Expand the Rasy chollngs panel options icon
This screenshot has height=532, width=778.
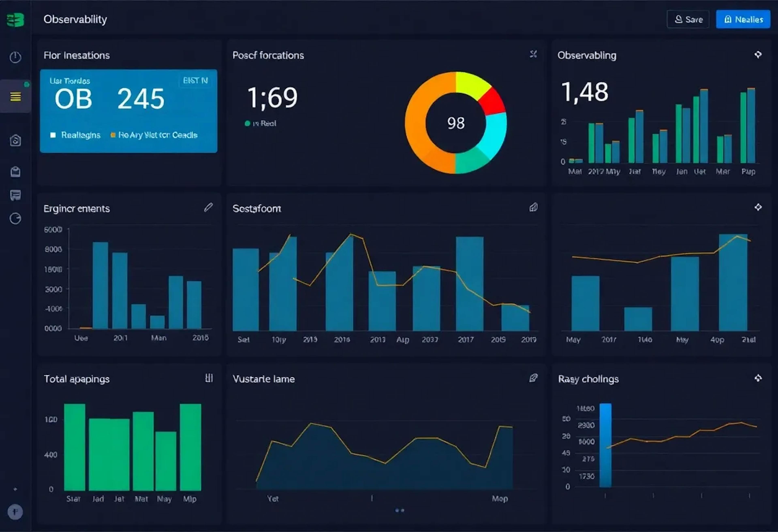coord(758,378)
